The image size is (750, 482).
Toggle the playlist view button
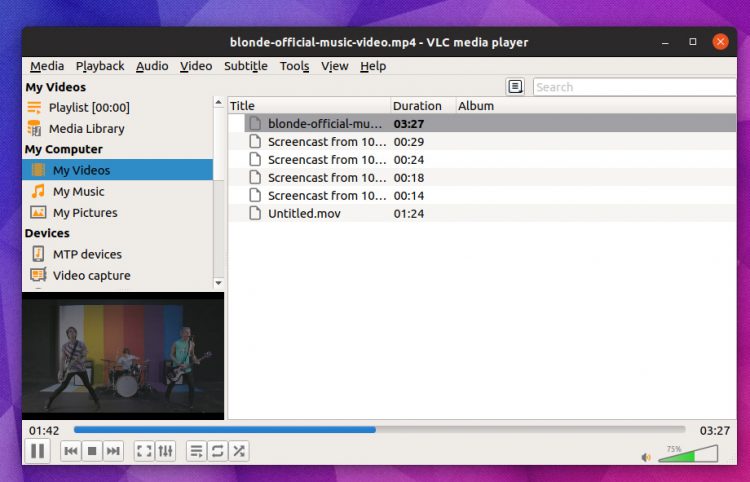click(196, 451)
